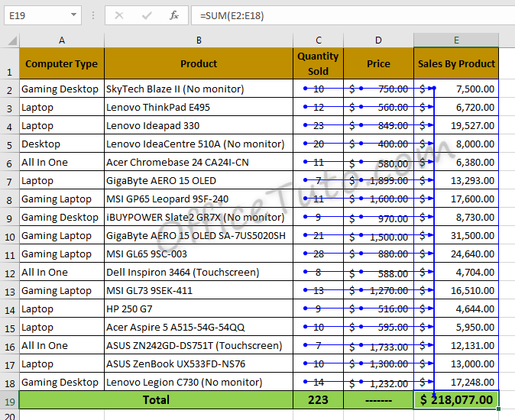Select Gaming Desktop cell in row 18

click(62, 383)
